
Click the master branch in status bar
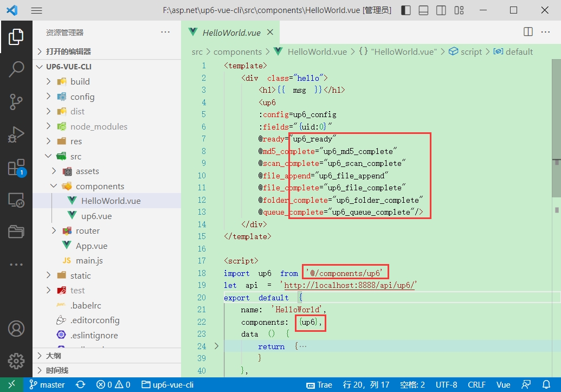coord(47,385)
